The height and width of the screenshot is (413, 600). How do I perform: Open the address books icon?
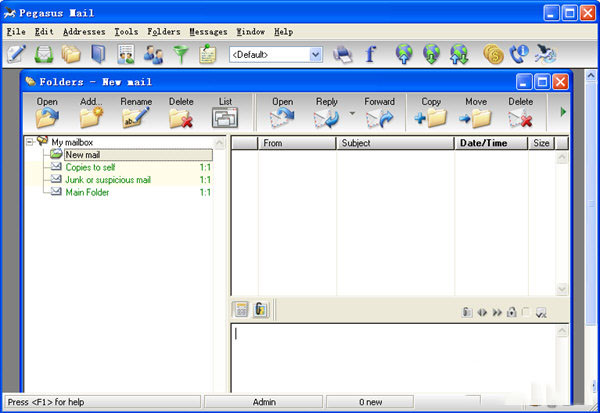click(98, 54)
